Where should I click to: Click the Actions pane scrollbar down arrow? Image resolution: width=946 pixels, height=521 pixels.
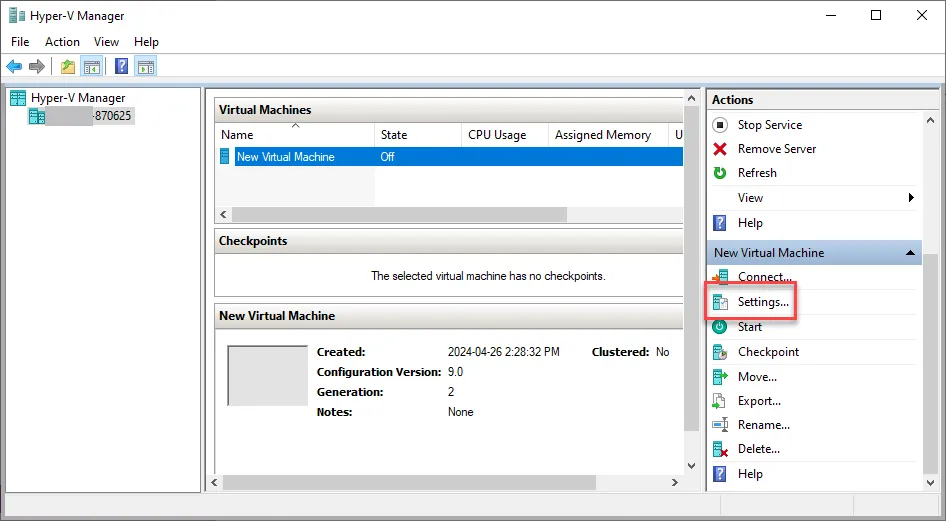(930, 482)
